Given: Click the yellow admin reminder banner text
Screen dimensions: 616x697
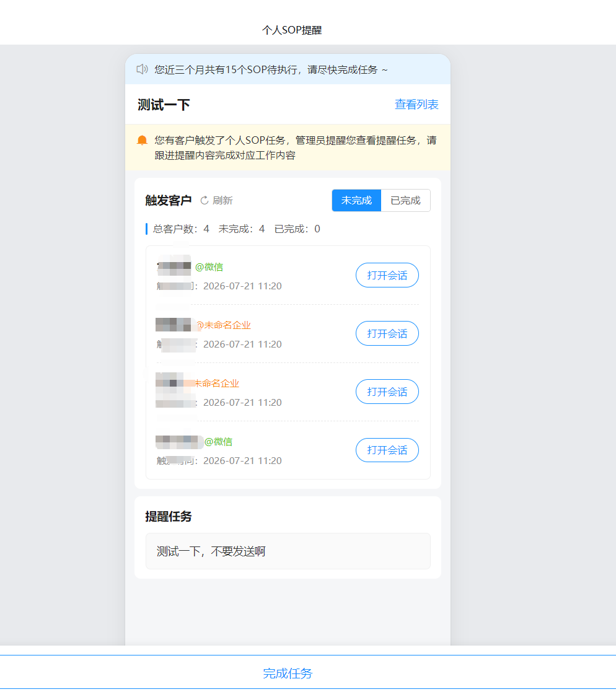Looking at the screenshot, I should pyautogui.click(x=296, y=147).
